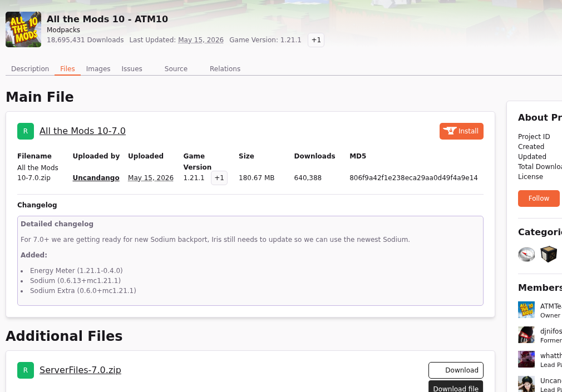Open the compass category icon
The image size is (562, 392).
pos(526,255)
